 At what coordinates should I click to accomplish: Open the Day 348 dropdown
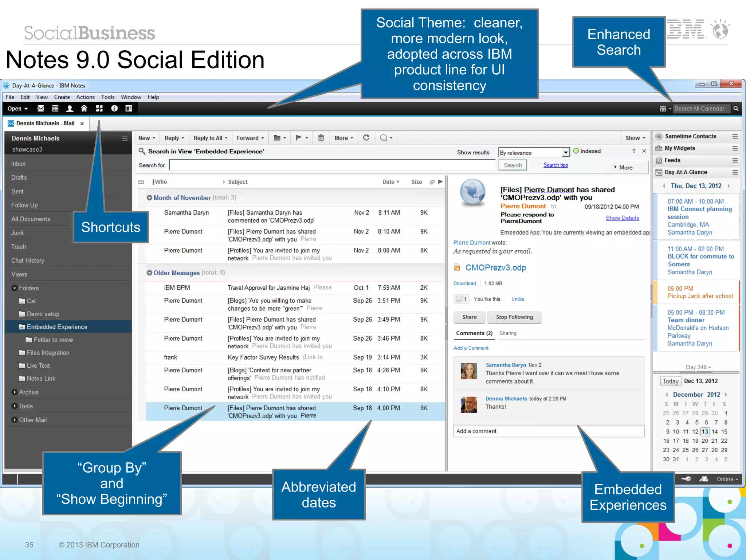[698, 367]
